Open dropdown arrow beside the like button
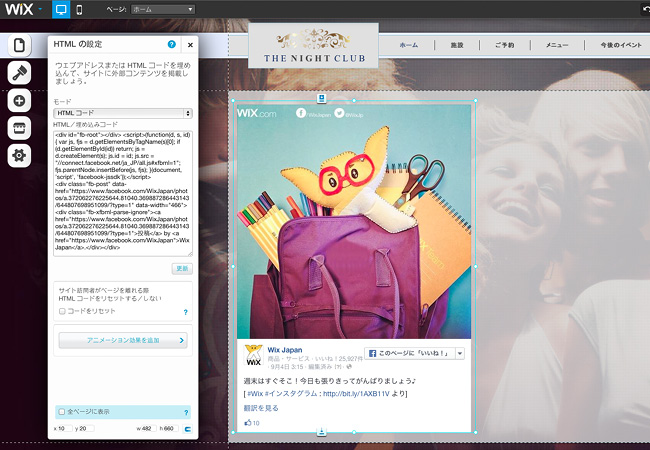This screenshot has width=650, height=450. 459,353
